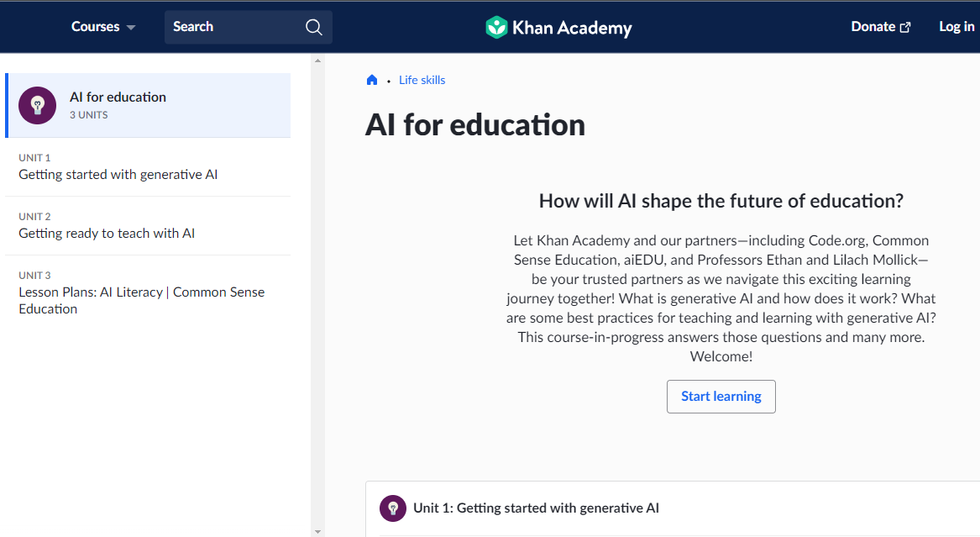Viewport: 980px width, 537px height.
Task: Select the AI for education course header in the sidebar
Action: pyautogui.click(x=148, y=105)
